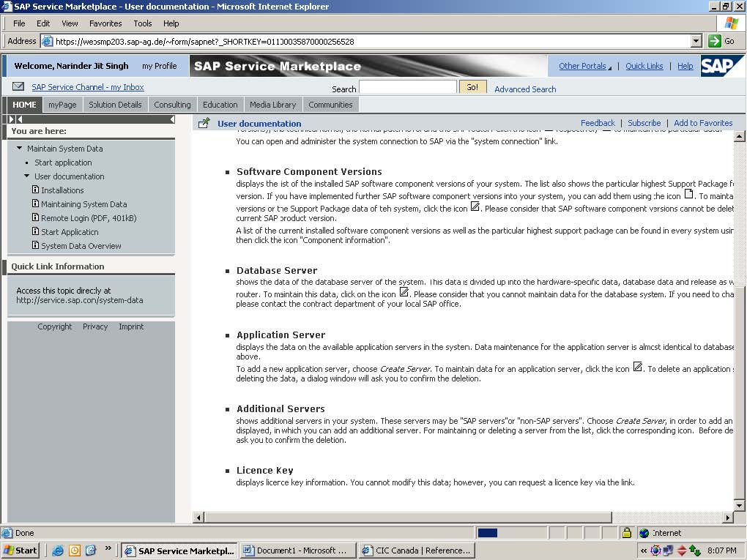Click the lock icon in the status bar
The width and height of the screenshot is (747, 560).
[x=626, y=532]
